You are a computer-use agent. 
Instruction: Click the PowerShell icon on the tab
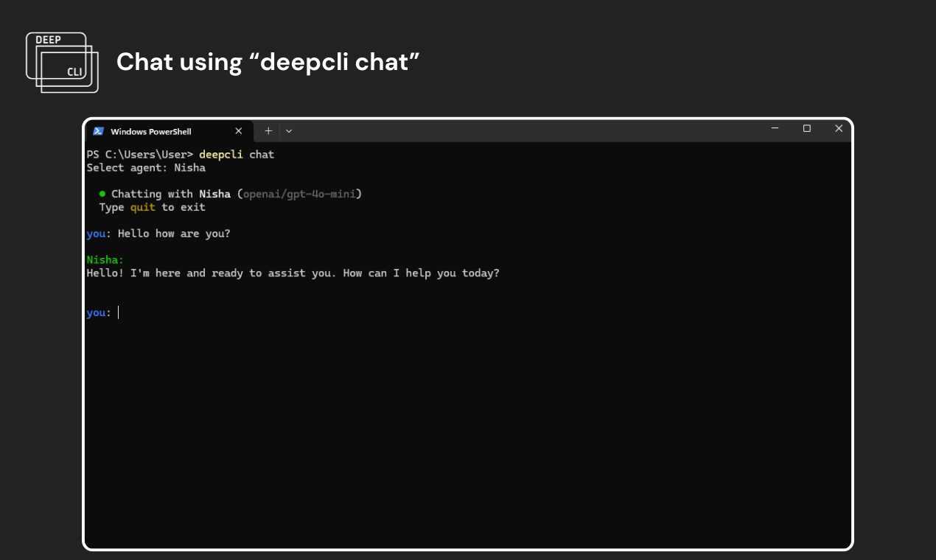[x=98, y=130]
